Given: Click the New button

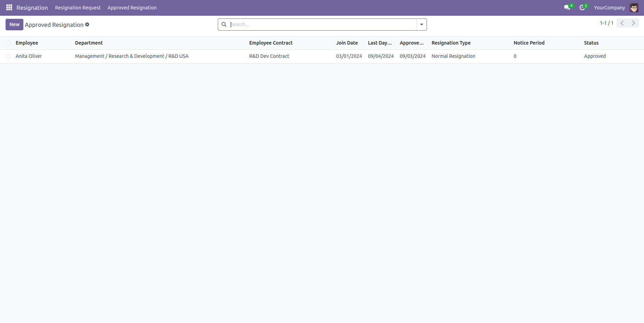Looking at the screenshot, I should tap(14, 24).
